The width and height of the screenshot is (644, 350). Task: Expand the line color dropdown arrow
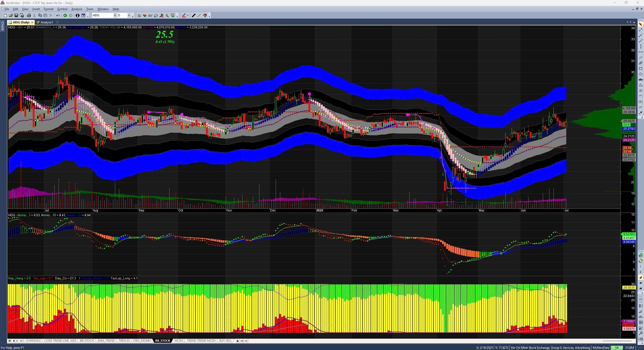(188, 16)
